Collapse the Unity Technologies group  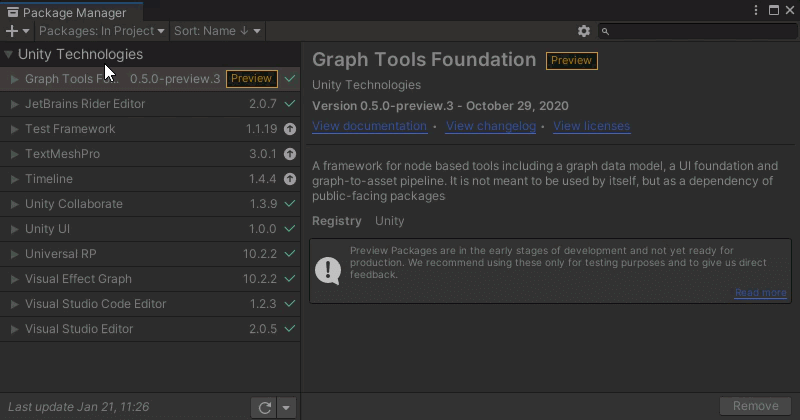(x=9, y=55)
